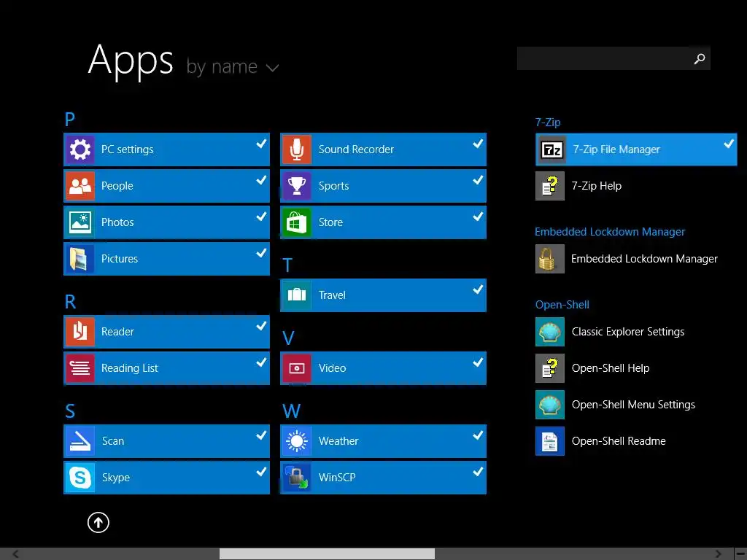The width and height of the screenshot is (747, 560).
Task: Click the R letter group header
Action: pyautogui.click(x=70, y=301)
